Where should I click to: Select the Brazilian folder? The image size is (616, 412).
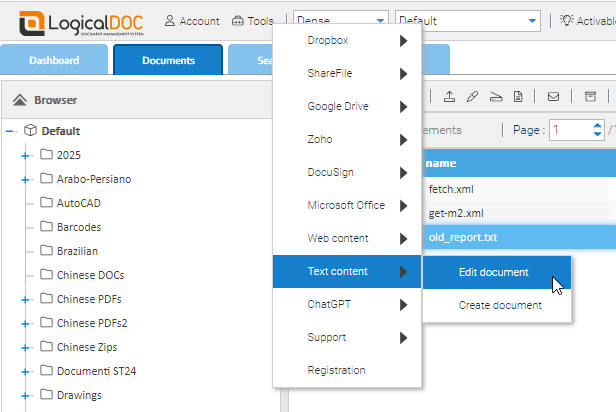point(77,251)
